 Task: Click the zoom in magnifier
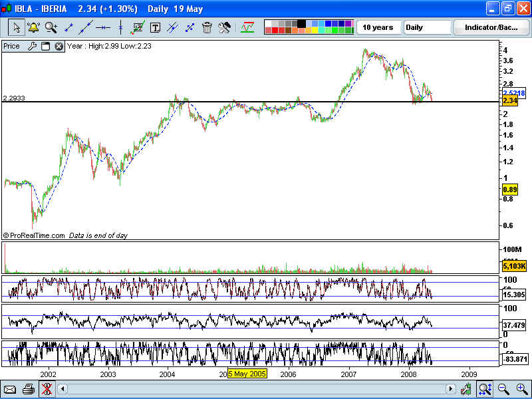[x=522, y=389]
